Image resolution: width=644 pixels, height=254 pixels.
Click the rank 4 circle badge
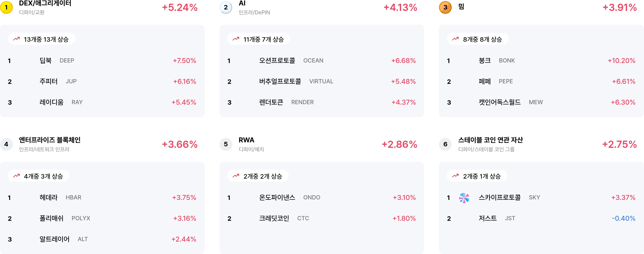[x=6, y=144]
